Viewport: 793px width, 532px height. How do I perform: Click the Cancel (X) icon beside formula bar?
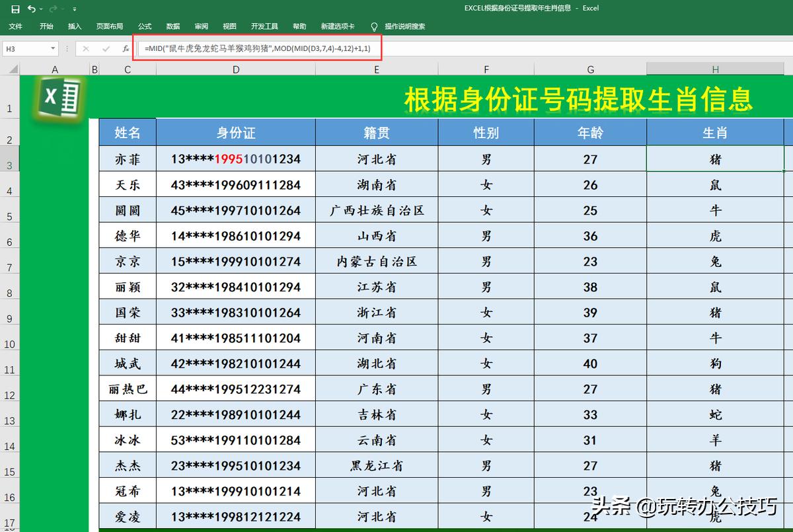point(87,48)
